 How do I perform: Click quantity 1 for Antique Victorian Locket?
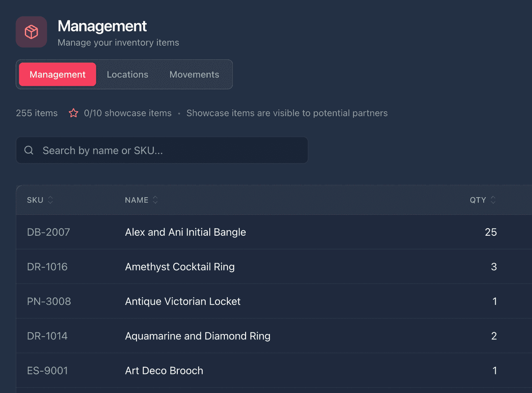tap(495, 301)
